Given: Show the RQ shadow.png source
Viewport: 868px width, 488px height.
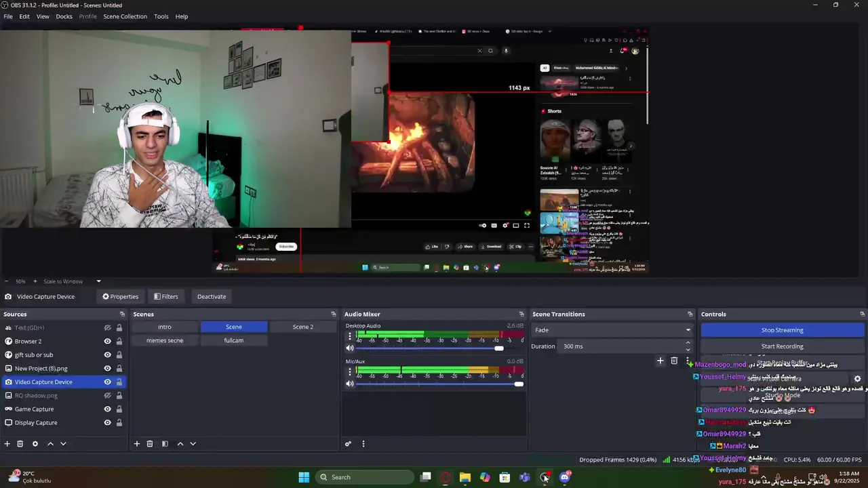Looking at the screenshot, I should point(107,395).
